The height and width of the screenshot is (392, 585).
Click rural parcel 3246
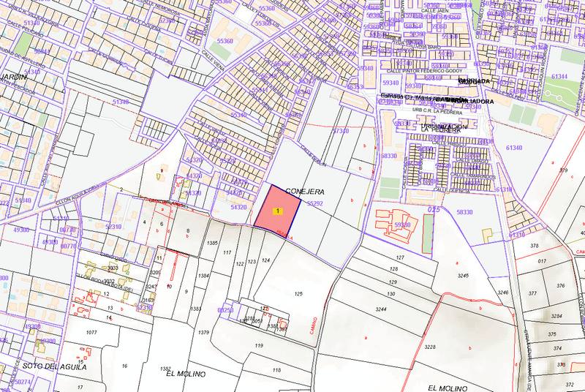pos(503,293)
